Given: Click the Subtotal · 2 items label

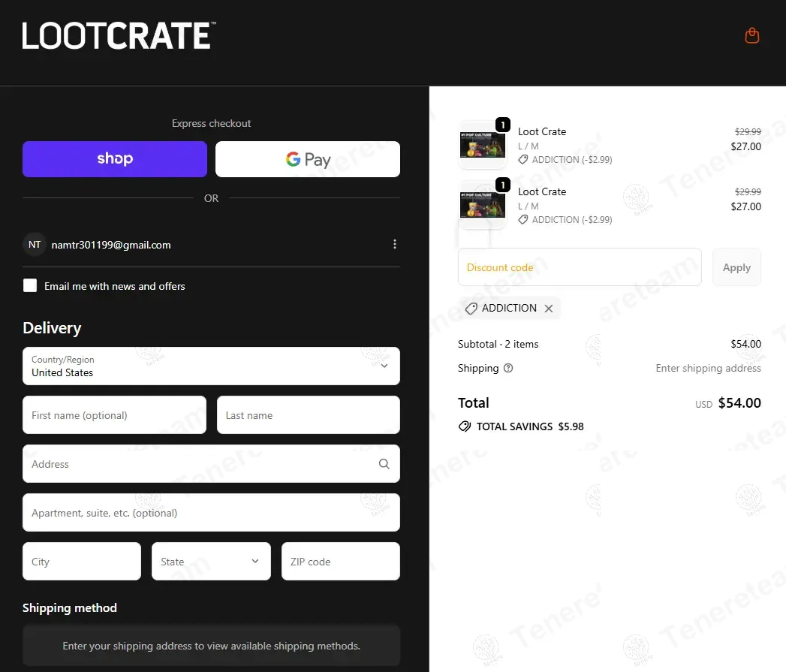Looking at the screenshot, I should pyautogui.click(x=498, y=344).
